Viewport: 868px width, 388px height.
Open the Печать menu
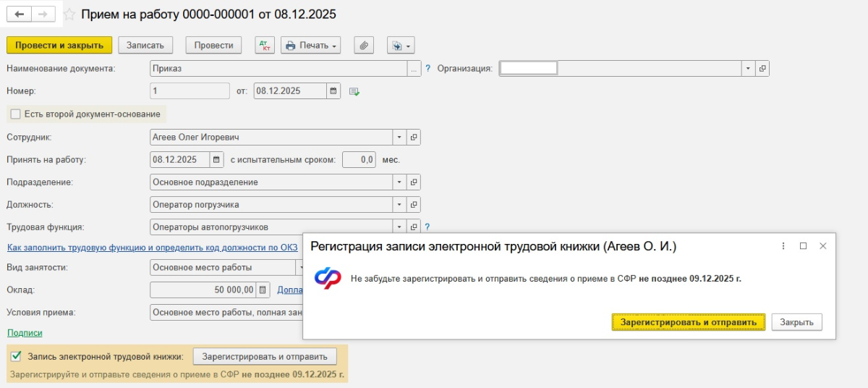[311, 46]
